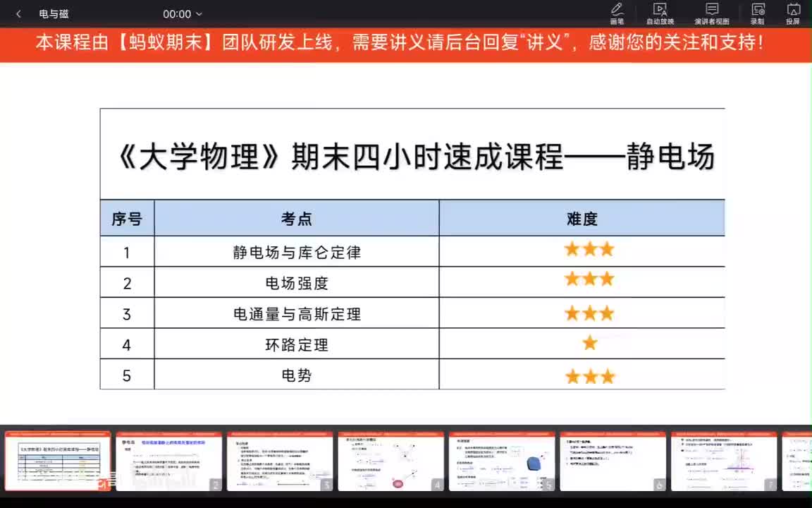This screenshot has height=508, width=812.
Task: Click the 序号 header cell
Action: coord(127,218)
